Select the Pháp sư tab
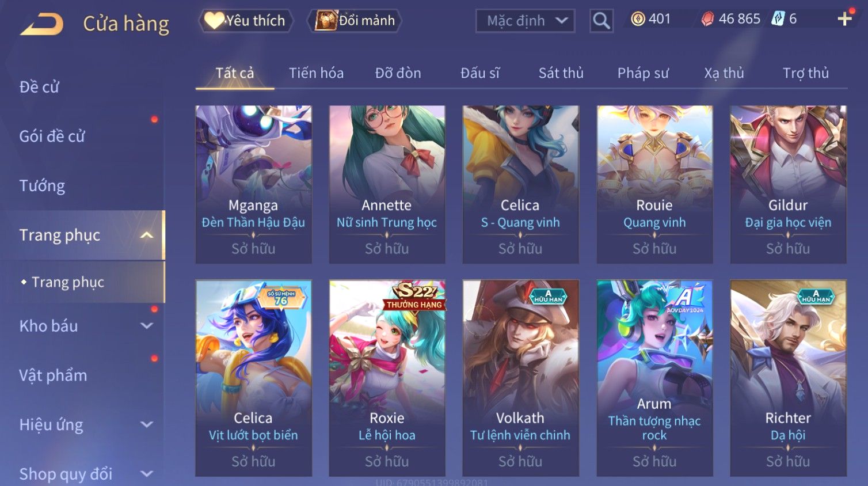Viewport: 868px width, 486px height. (x=643, y=73)
